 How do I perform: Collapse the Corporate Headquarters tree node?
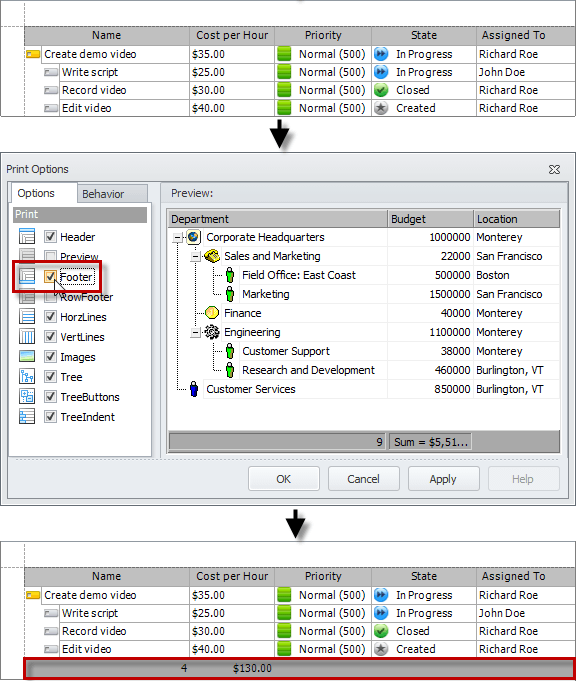click(x=177, y=238)
